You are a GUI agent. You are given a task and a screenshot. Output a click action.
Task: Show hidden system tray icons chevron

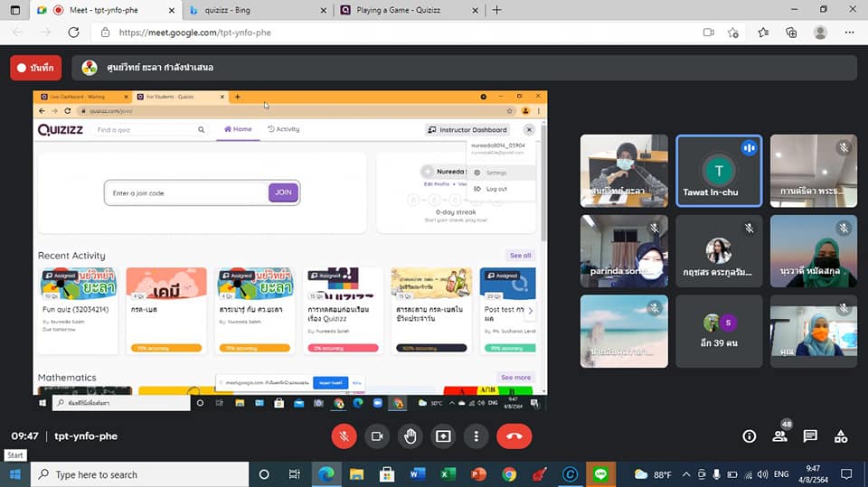point(686,474)
